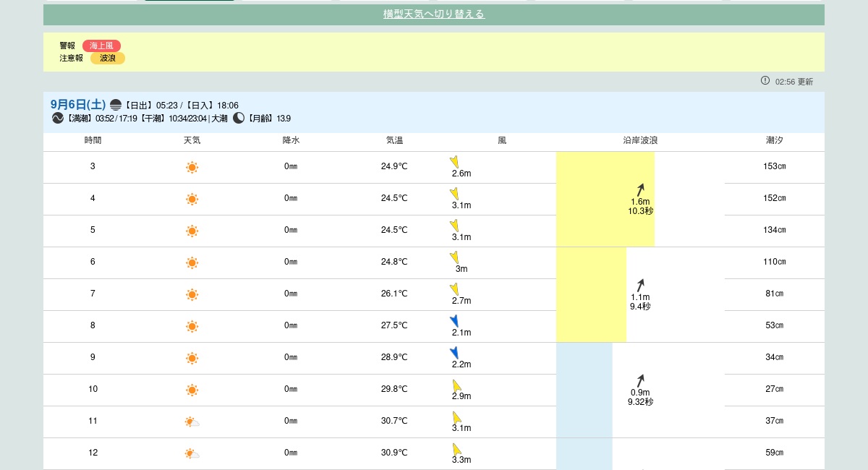Click the yellow 波浪 advisory badge
This screenshot has width=868, height=470.
click(108, 58)
